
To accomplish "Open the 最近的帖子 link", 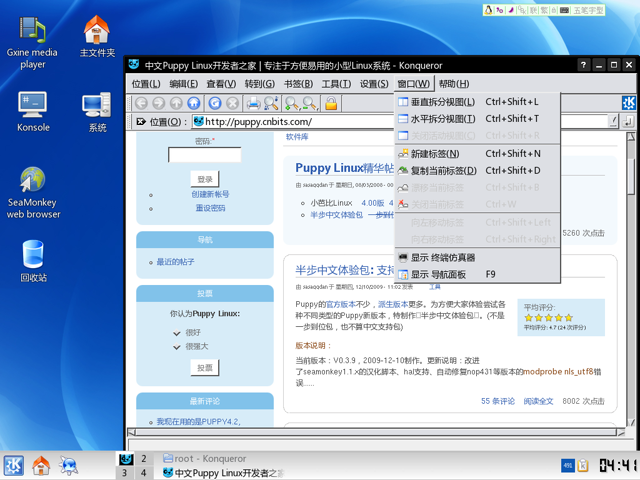I will (x=176, y=262).
